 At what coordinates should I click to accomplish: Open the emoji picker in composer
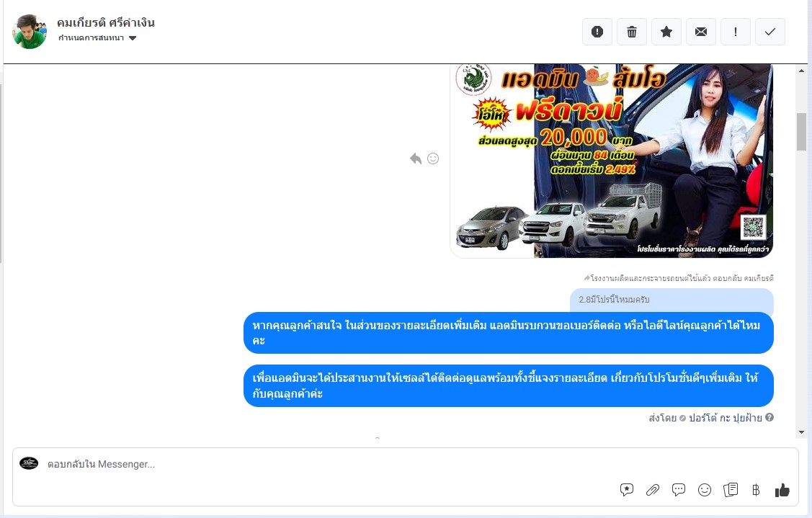[x=705, y=490]
